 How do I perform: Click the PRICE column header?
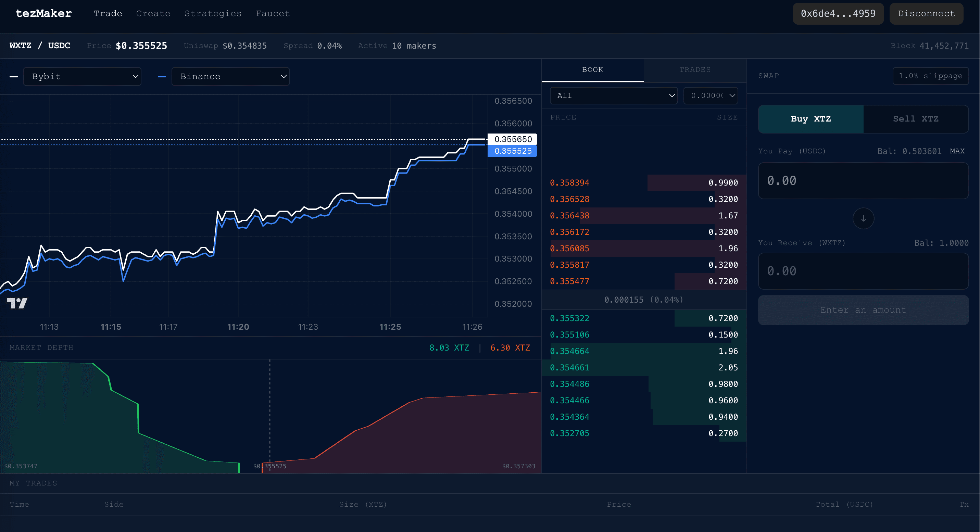point(563,117)
